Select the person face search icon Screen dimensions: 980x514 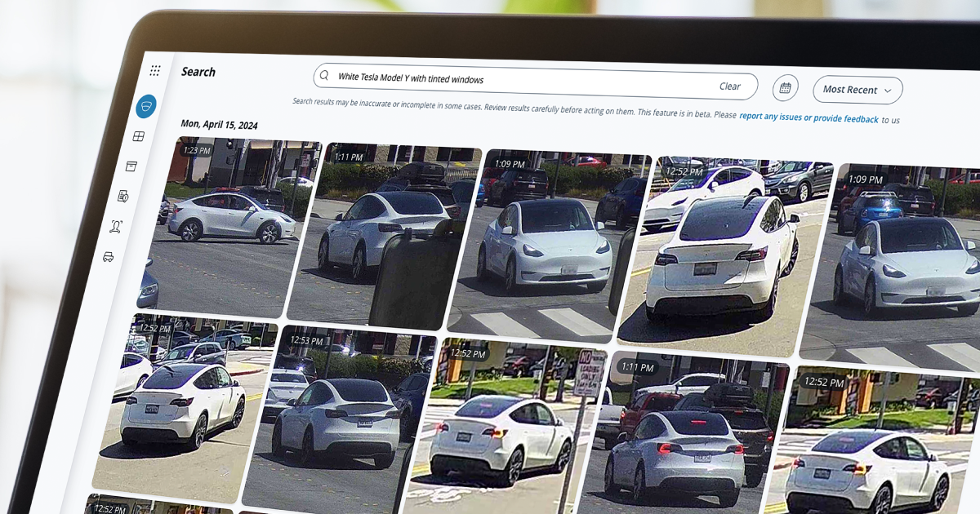(116, 226)
